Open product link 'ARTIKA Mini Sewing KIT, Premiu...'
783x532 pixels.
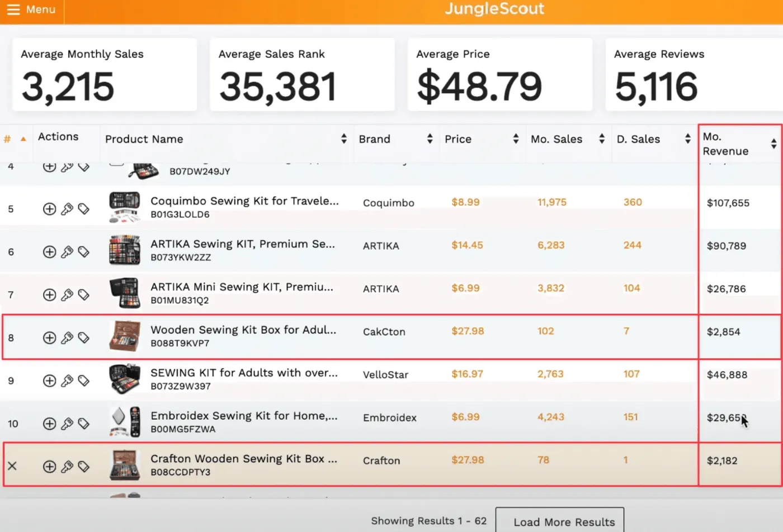click(x=242, y=287)
